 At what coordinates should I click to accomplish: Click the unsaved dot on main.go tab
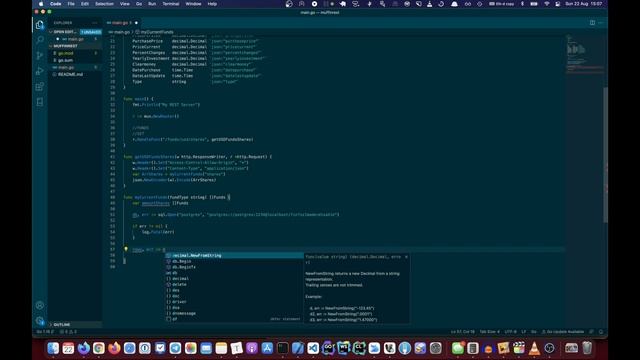coord(136,23)
